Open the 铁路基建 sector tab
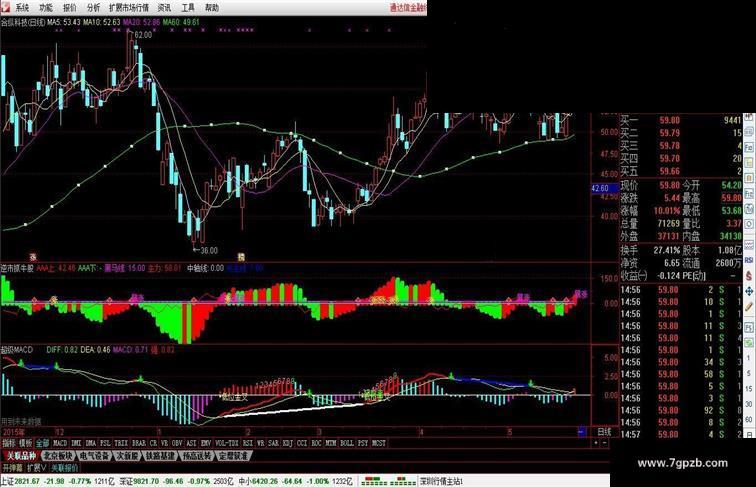The width and height of the screenshot is (756, 487). click(x=160, y=455)
